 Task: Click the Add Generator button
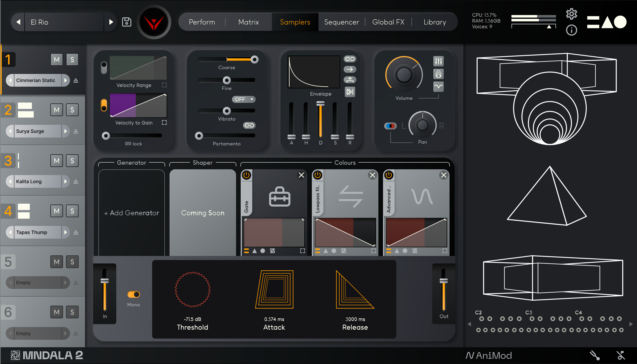[132, 213]
